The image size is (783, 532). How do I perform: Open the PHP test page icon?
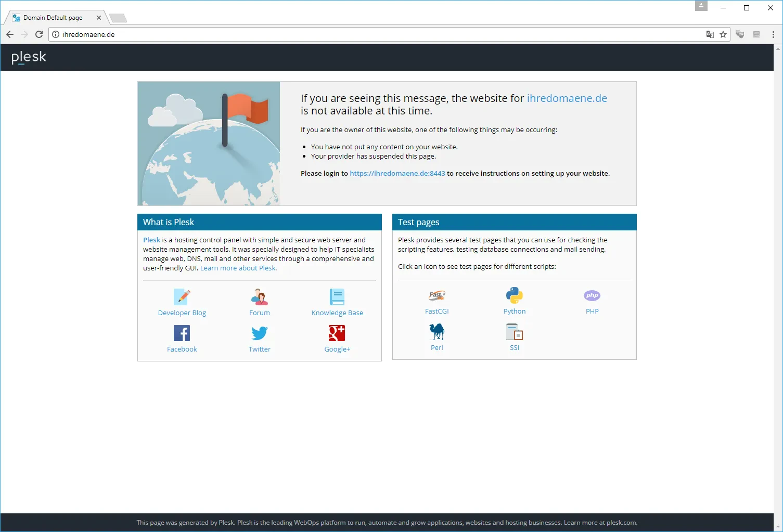[592, 295]
